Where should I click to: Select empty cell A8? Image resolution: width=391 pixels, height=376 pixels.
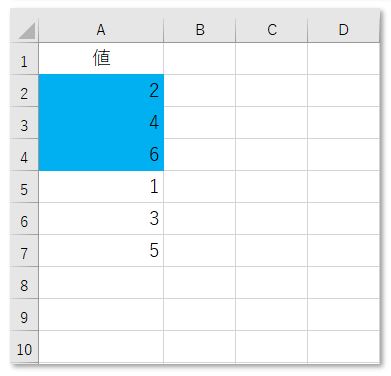pos(101,283)
